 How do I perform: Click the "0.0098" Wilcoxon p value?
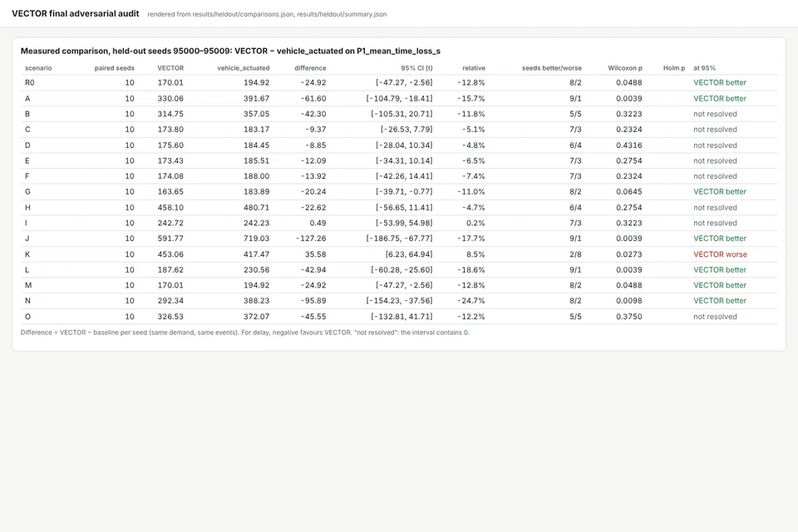coord(629,300)
